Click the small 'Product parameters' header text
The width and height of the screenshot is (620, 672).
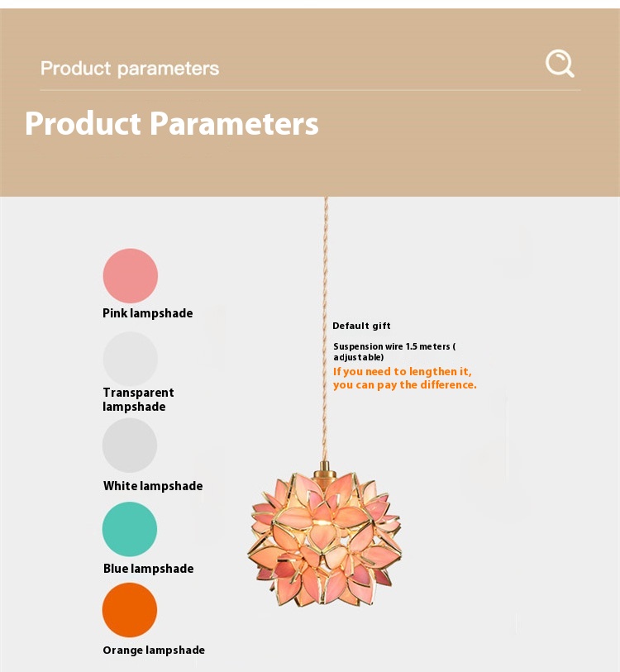130,69
